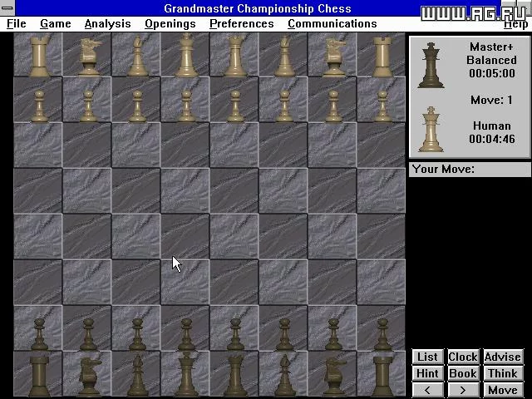Select the light rook in the top-right corner
Viewport: 532px width, 399px height.
[x=382, y=56]
